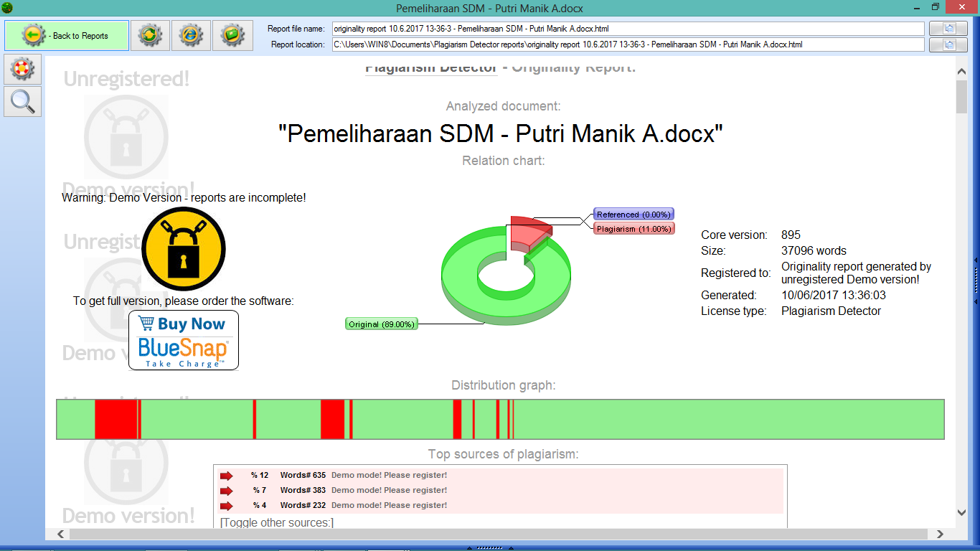Image resolution: width=980 pixels, height=551 pixels.
Task: Click red arrow beside the % 12 source
Action: [227, 476]
